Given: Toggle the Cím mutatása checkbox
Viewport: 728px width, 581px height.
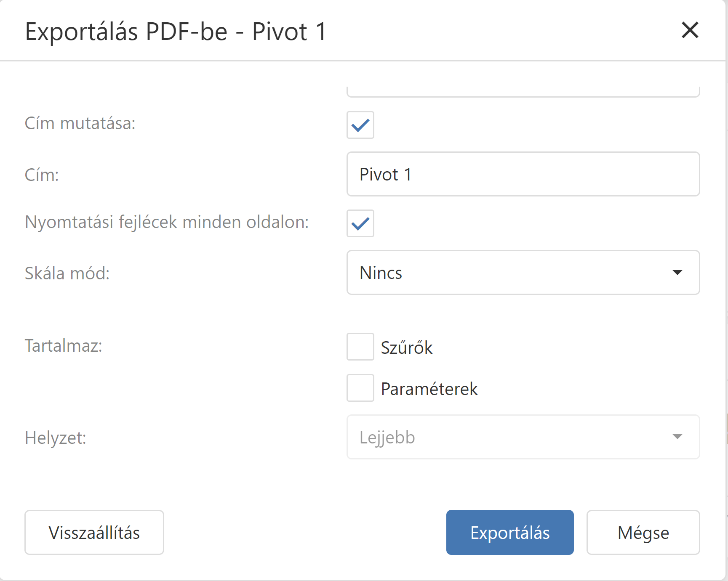Looking at the screenshot, I should [360, 125].
